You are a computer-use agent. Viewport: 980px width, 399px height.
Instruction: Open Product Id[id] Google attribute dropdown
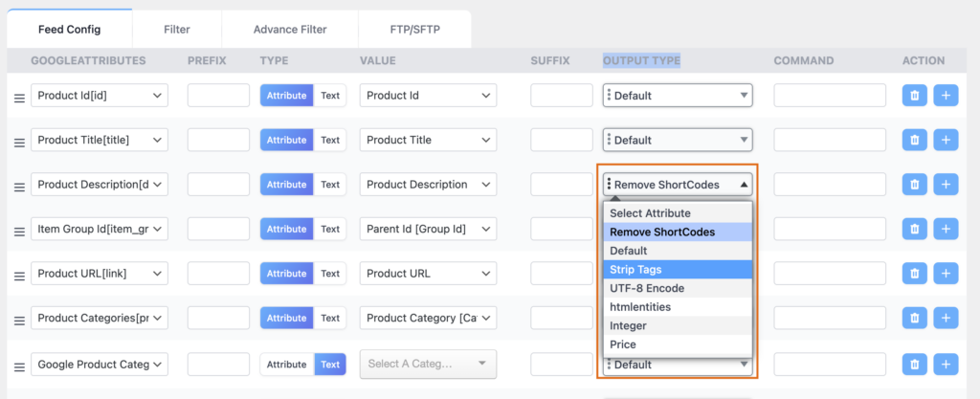click(x=99, y=96)
